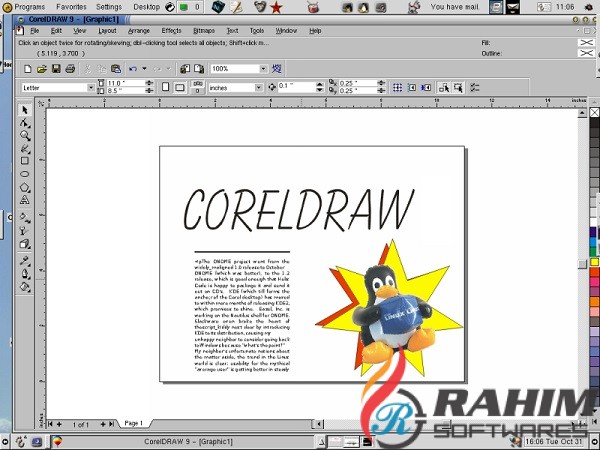Viewport: 600px width, 450px height.
Task: Undo the last action
Action: (x=133, y=69)
